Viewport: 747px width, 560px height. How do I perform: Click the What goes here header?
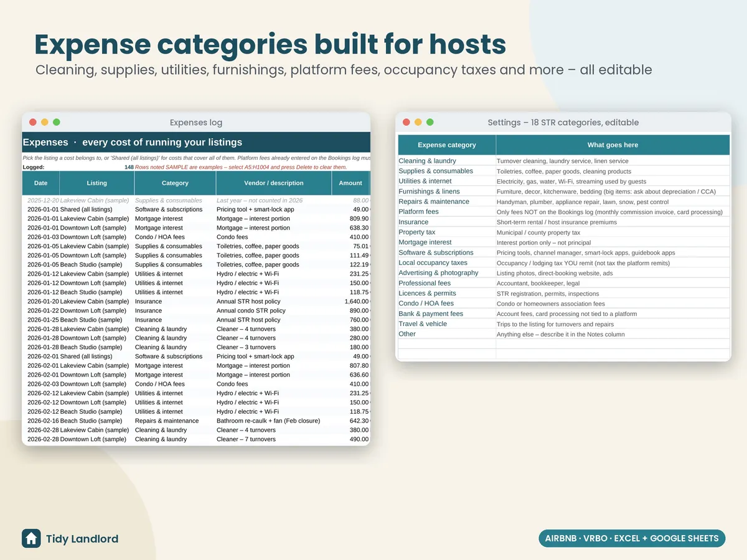[x=613, y=145]
